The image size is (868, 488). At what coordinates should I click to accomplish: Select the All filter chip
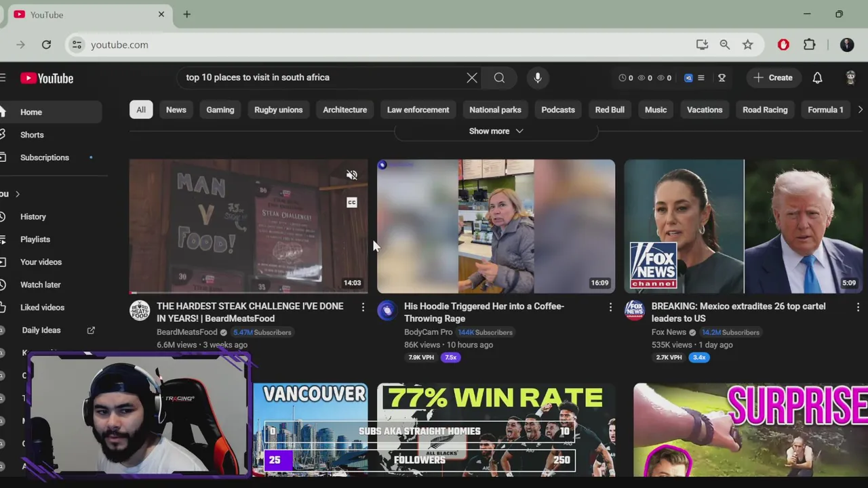(x=141, y=110)
